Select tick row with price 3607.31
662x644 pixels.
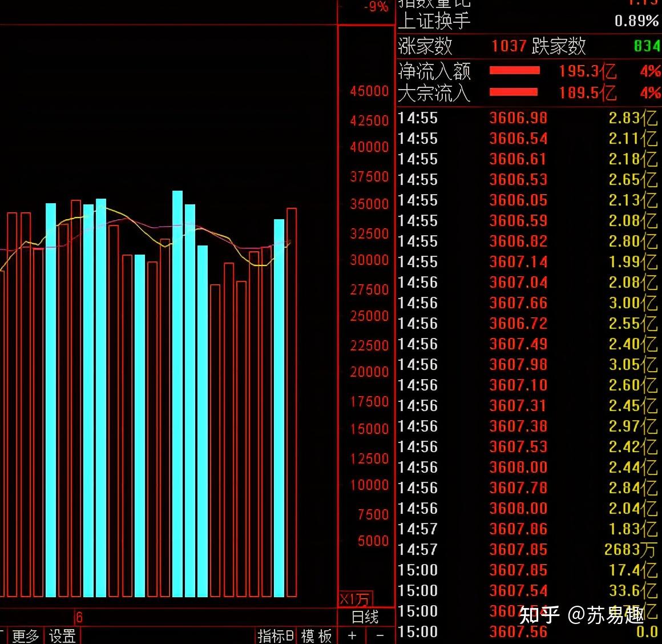tap(528, 406)
